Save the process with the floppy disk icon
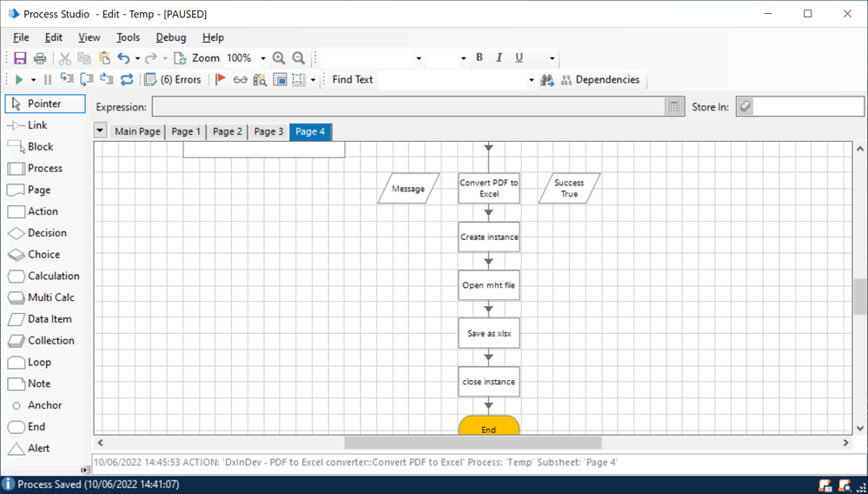 coord(20,58)
